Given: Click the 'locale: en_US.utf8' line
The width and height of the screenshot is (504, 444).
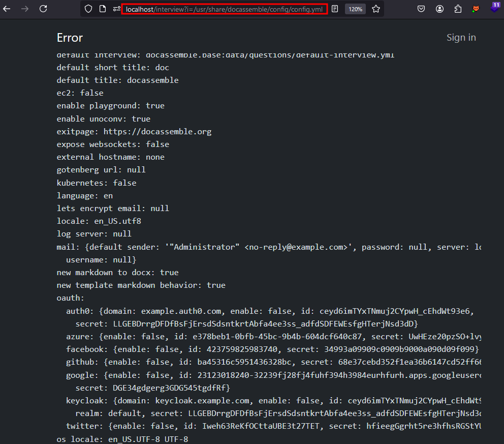Looking at the screenshot, I should point(99,221).
